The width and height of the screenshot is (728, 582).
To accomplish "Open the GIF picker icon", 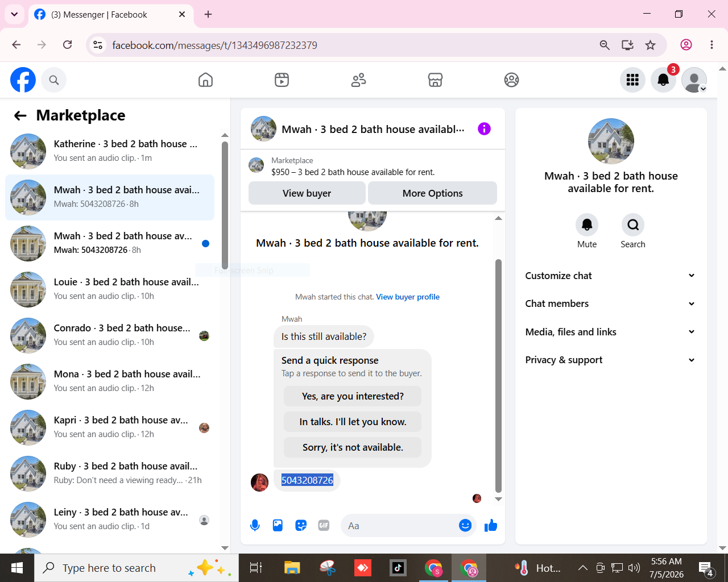I will point(324,526).
